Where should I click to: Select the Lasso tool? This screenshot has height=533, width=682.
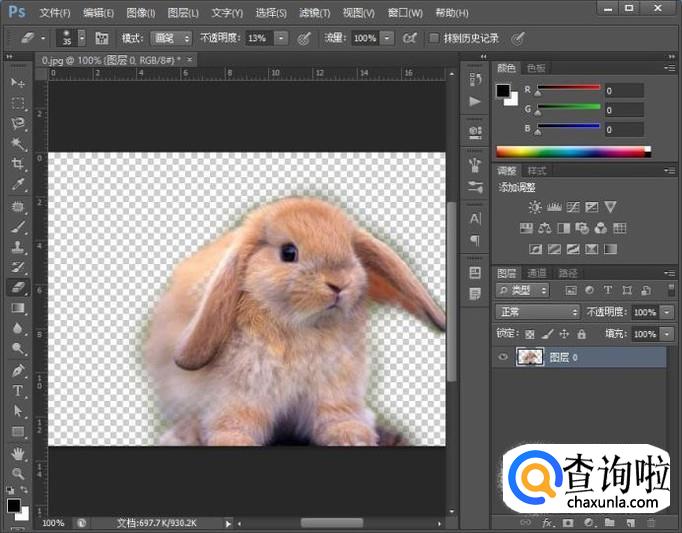(18, 123)
